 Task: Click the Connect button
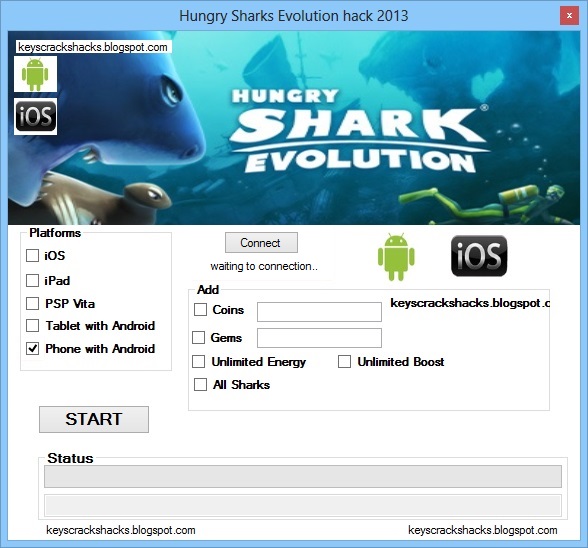pyautogui.click(x=261, y=243)
